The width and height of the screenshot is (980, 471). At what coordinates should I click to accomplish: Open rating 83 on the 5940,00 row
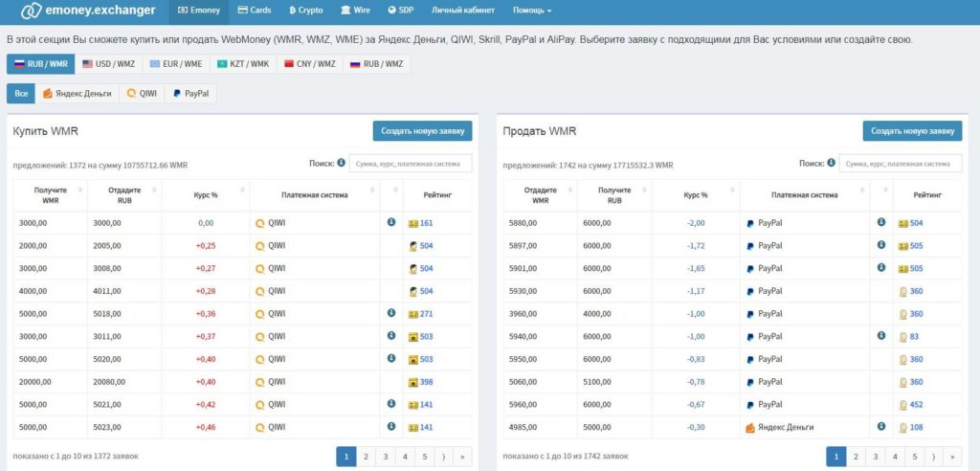tap(914, 337)
